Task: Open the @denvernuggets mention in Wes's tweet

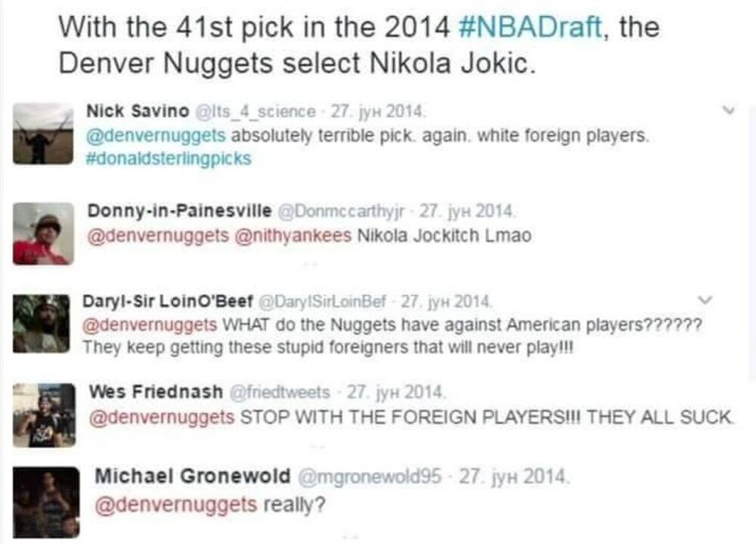Action: [162, 417]
